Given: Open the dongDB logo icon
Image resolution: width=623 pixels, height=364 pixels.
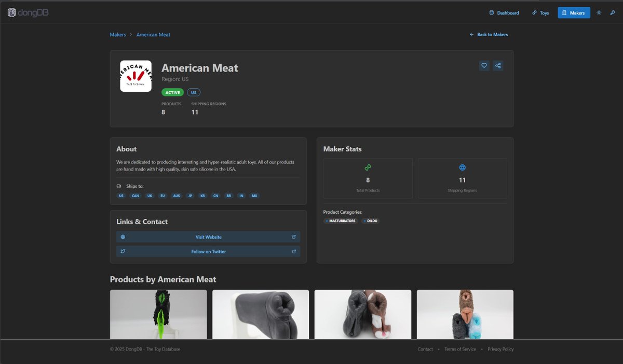Looking at the screenshot, I should pyautogui.click(x=11, y=11).
